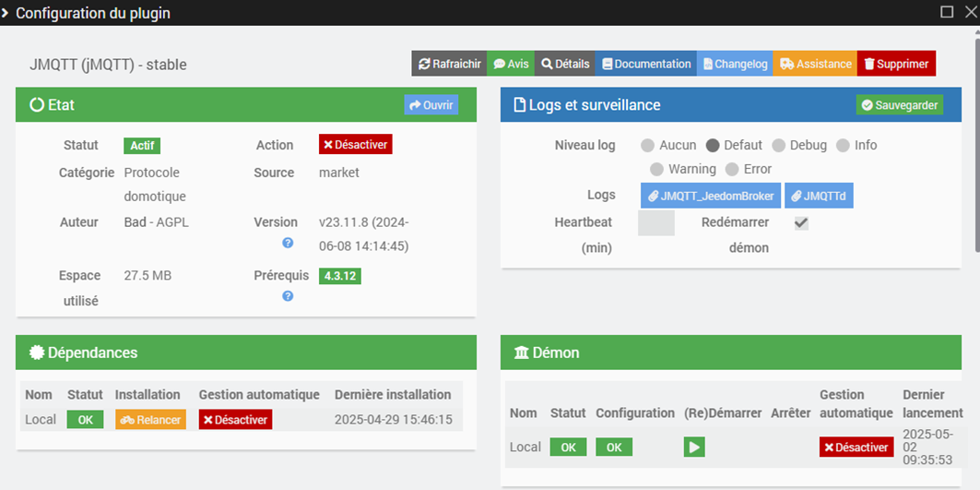Select the Info log level

(x=844, y=145)
